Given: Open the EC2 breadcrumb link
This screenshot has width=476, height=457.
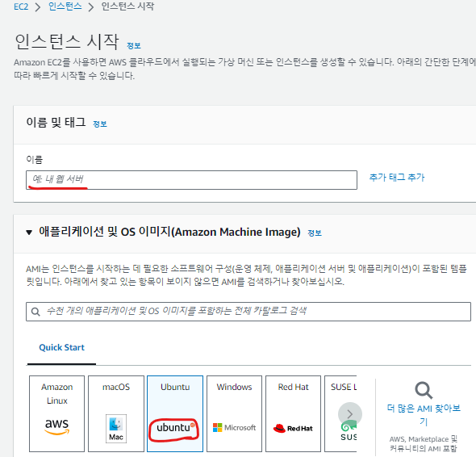Looking at the screenshot, I should point(21,6).
